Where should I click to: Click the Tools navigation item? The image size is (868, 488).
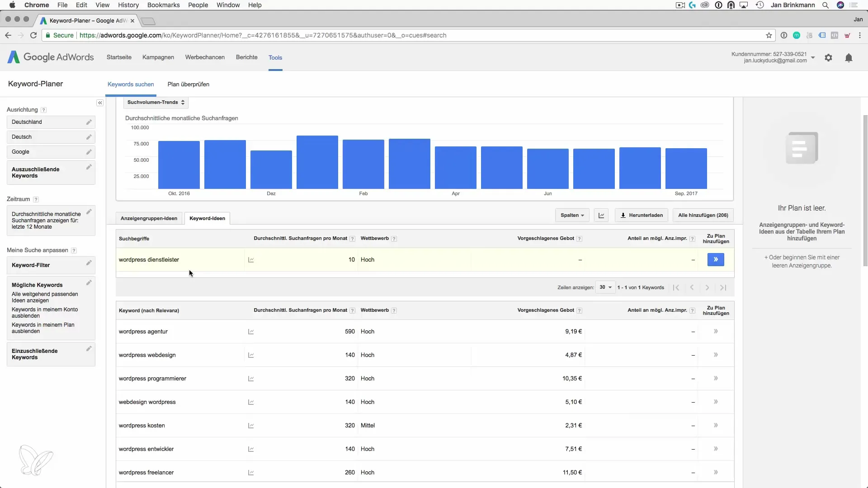coord(275,57)
